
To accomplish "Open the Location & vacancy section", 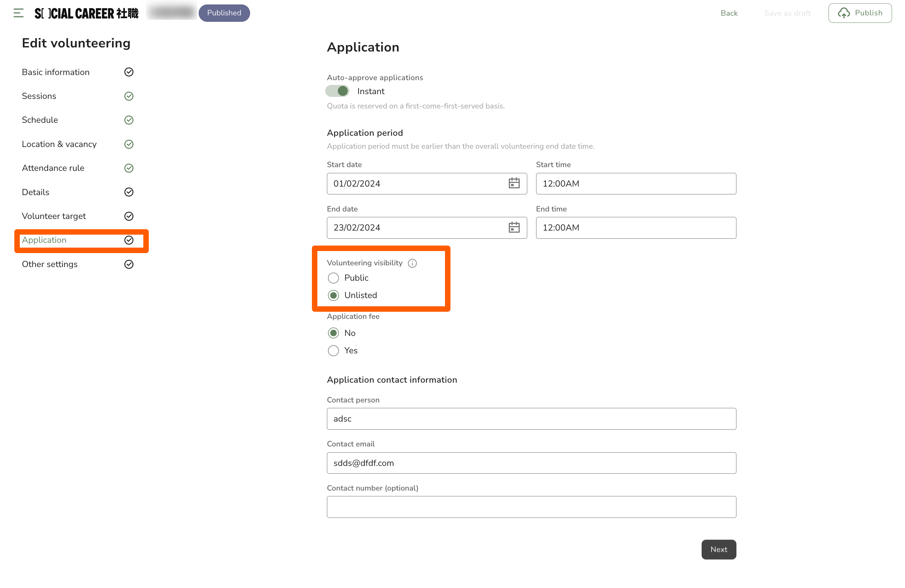I will tap(59, 144).
